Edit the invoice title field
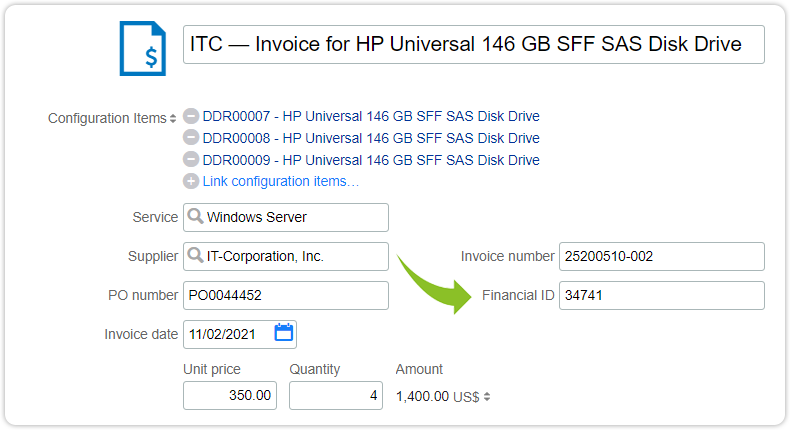Viewport: 790px width, 430px height. pyautogui.click(x=474, y=44)
